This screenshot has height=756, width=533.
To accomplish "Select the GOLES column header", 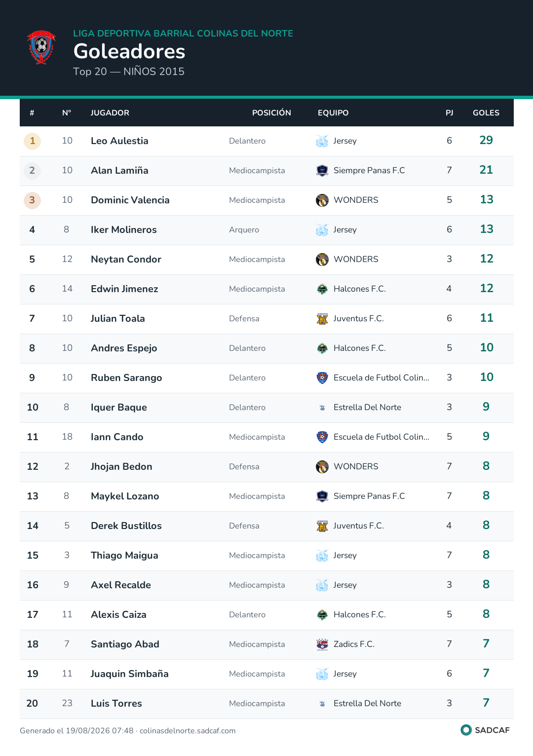I will (x=486, y=113).
